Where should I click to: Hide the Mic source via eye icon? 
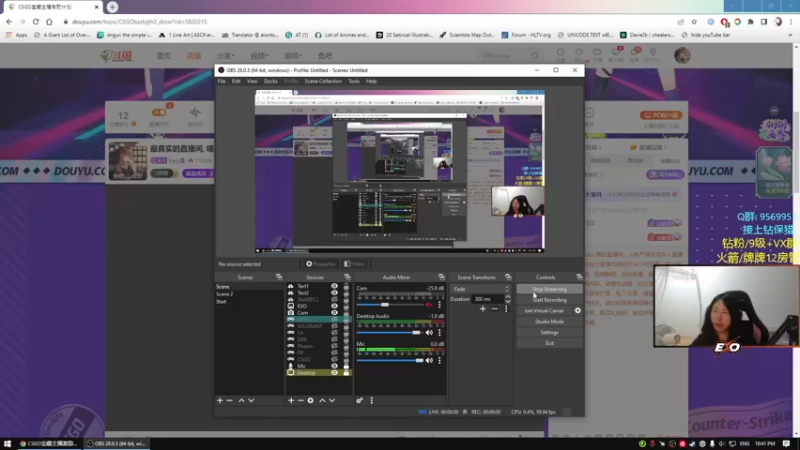[334, 366]
